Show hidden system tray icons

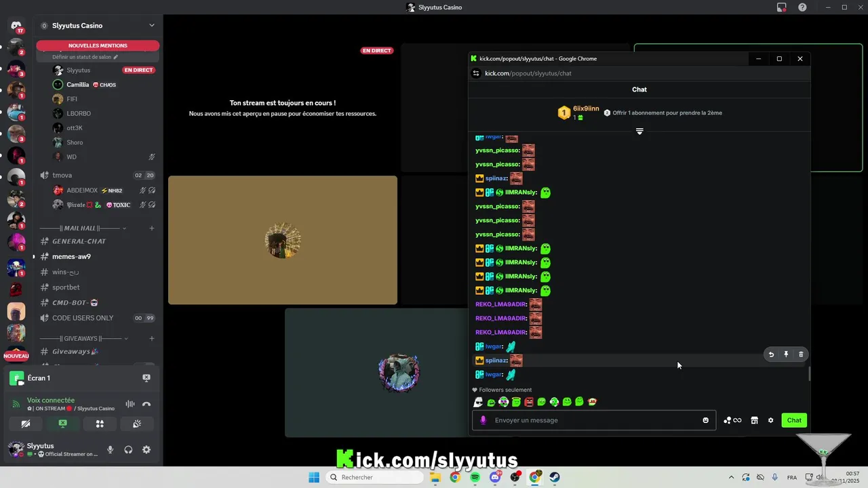pyautogui.click(x=731, y=477)
